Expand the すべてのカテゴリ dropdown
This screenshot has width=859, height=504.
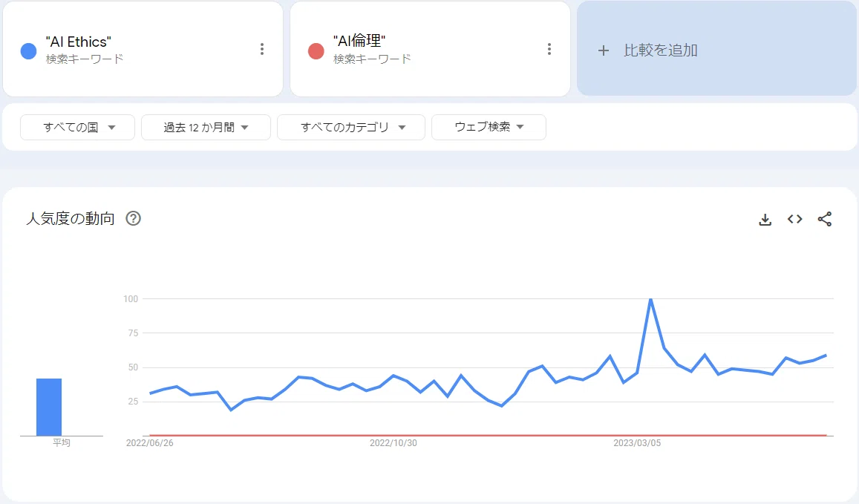coord(351,127)
